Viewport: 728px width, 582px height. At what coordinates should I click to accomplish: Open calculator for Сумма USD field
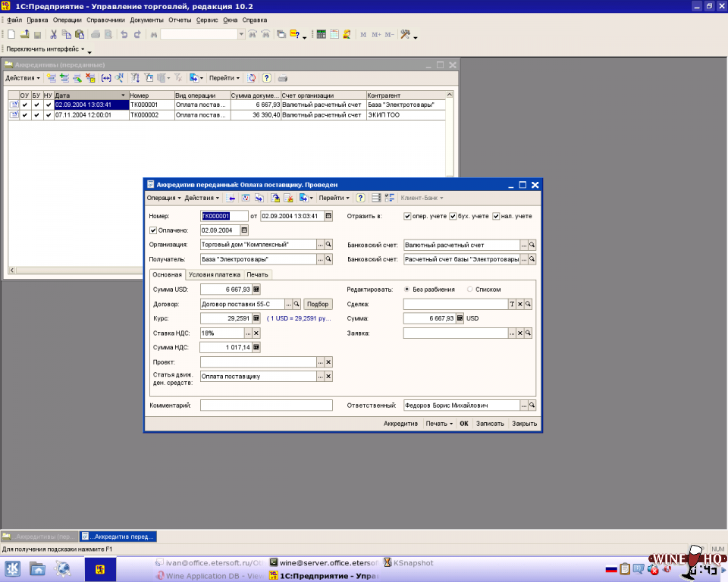click(x=256, y=289)
